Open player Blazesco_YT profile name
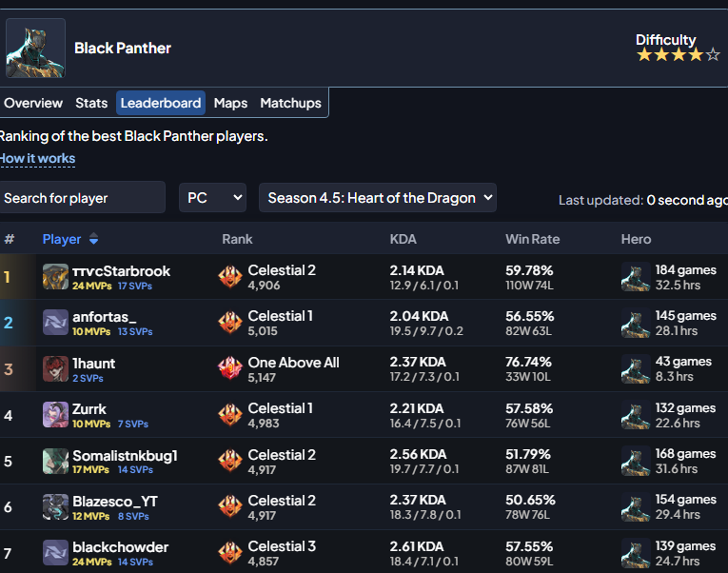The width and height of the screenshot is (728, 573). (115, 502)
